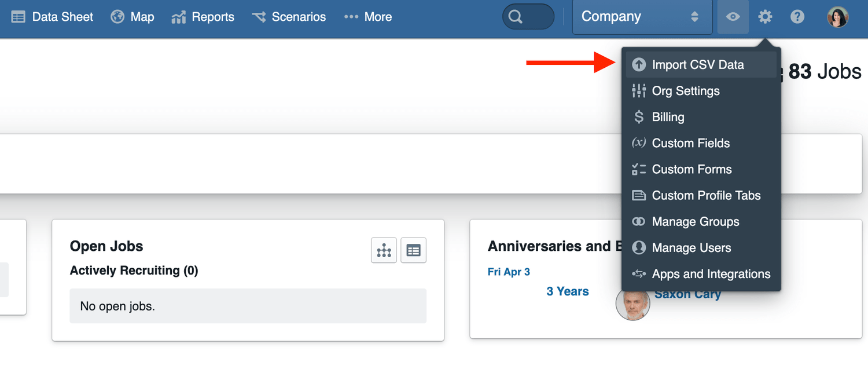Open the More navigation menu
This screenshot has width=868, height=387.
368,17
